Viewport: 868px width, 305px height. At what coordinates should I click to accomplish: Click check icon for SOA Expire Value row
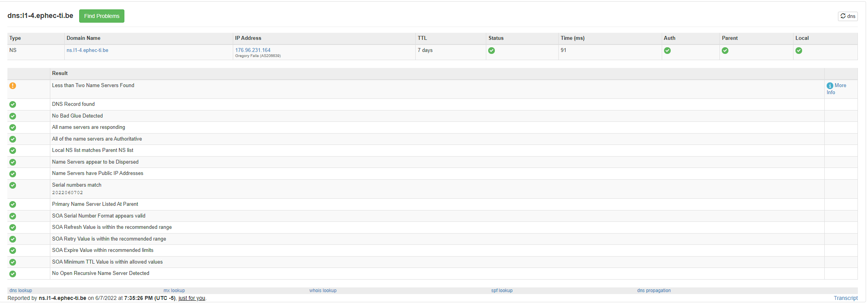[x=13, y=250]
